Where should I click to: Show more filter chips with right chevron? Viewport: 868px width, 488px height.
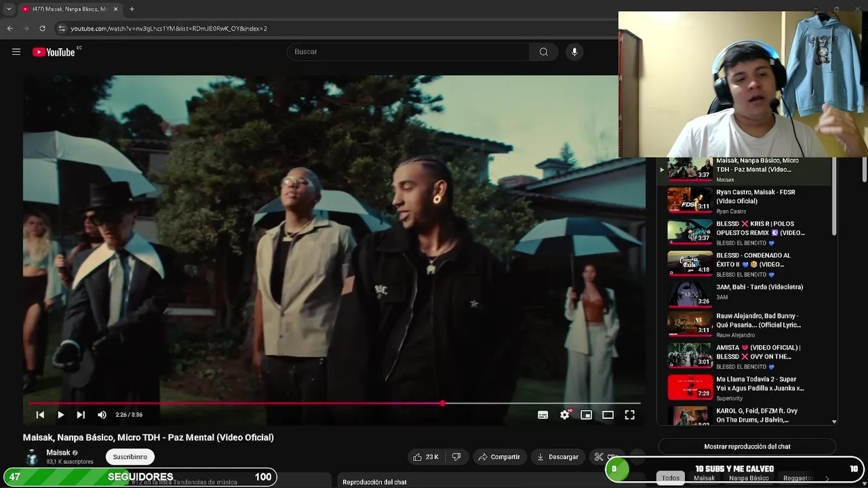pyautogui.click(x=827, y=479)
